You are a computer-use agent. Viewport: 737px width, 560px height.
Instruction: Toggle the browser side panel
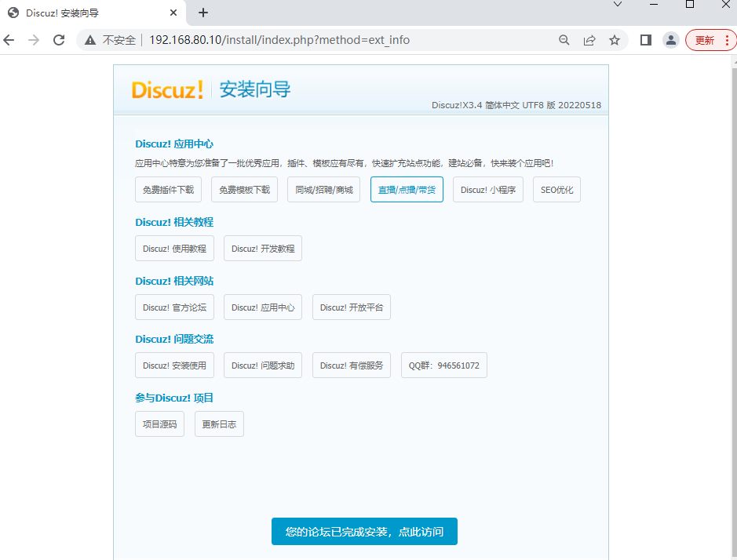pyautogui.click(x=646, y=40)
